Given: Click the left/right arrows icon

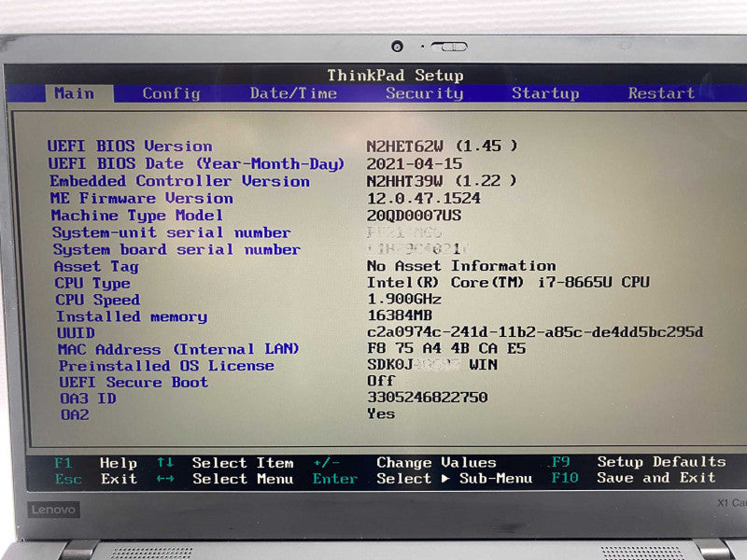Looking at the screenshot, I should point(165,479).
